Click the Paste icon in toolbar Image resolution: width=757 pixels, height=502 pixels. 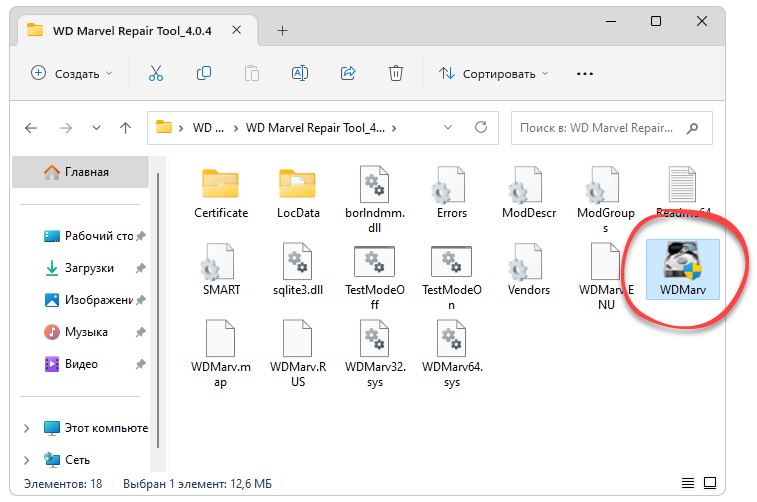252,73
